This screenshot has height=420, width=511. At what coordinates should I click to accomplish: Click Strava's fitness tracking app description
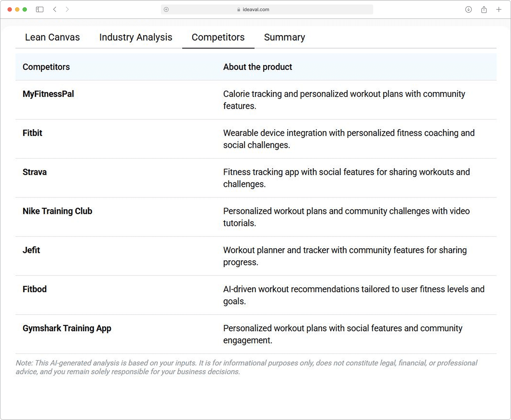pos(347,178)
